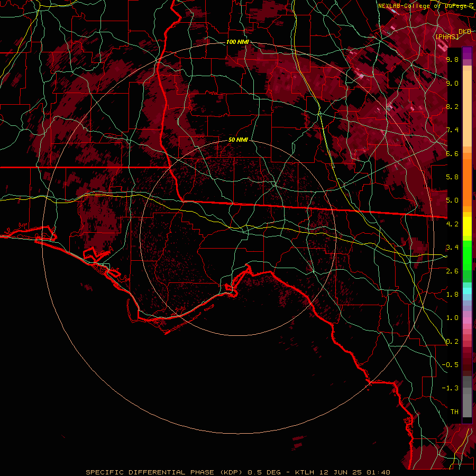Click the 5.0 legend value
The height and width of the screenshot is (476, 476).
coord(452,200)
